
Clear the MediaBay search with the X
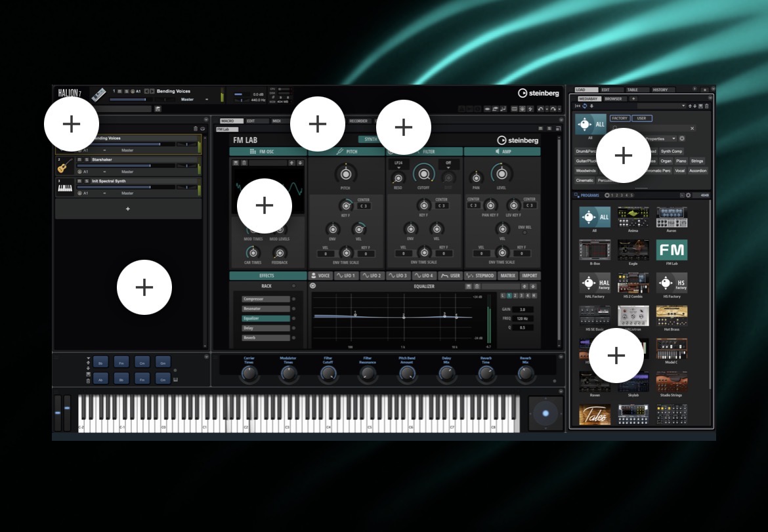click(692, 128)
